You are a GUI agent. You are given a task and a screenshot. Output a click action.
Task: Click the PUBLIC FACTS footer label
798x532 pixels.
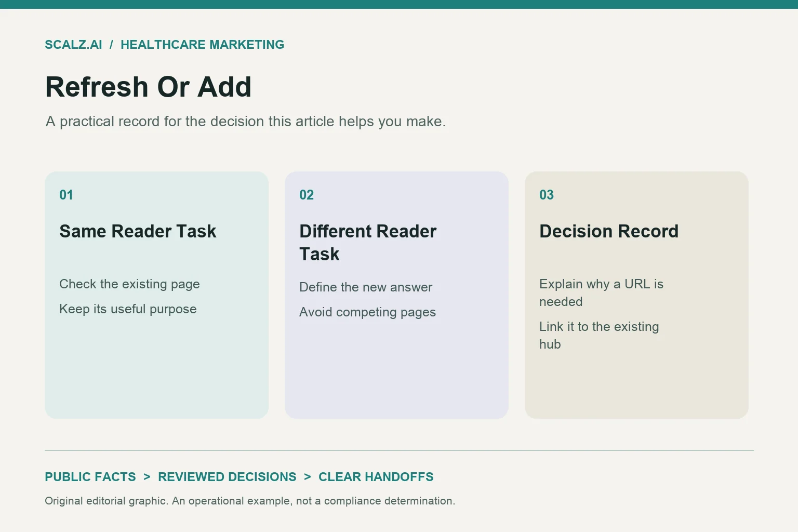click(x=90, y=477)
